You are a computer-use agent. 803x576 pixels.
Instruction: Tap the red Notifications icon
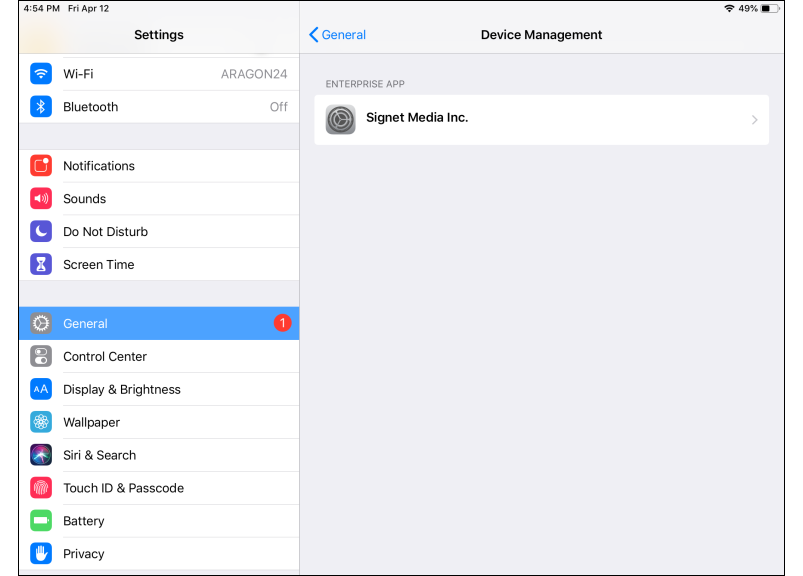41,166
